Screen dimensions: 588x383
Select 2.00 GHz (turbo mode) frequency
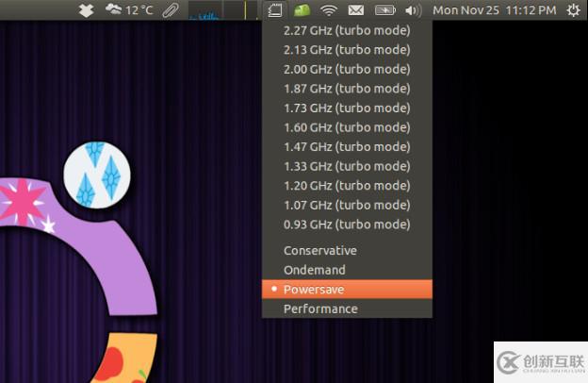[x=347, y=70]
